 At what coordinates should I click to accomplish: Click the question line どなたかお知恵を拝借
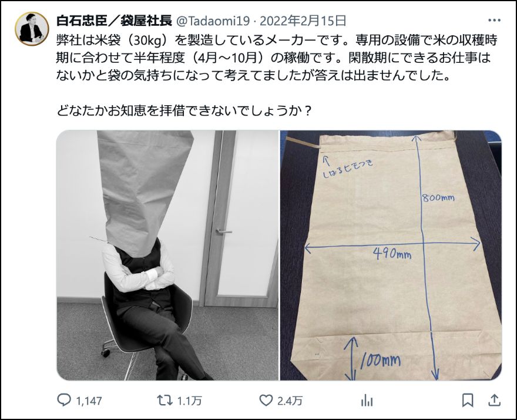(184, 111)
